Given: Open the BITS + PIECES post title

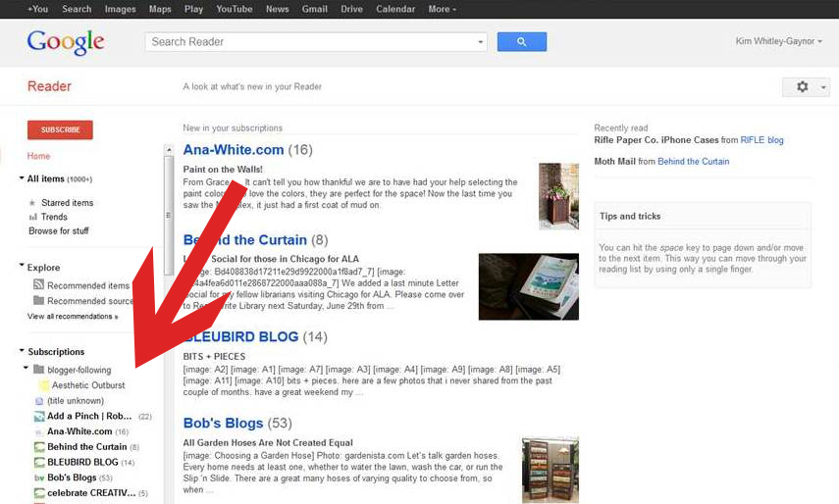Looking at the screenshot, I should pos(214,357).
